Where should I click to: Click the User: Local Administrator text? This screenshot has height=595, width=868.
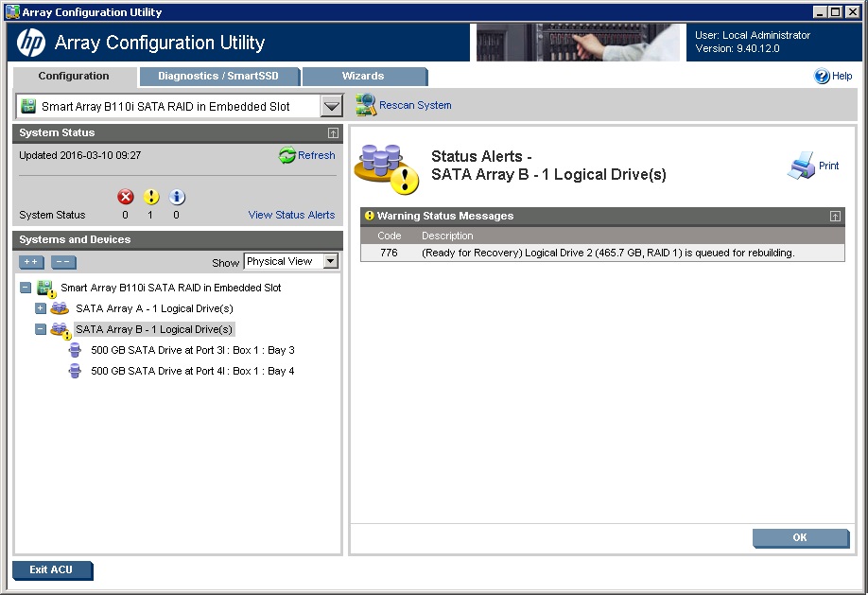click(x=753, y=35)
